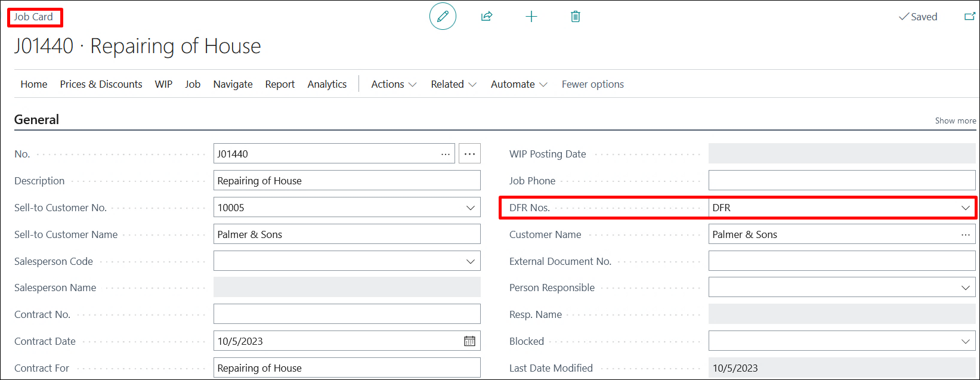
Task: Open the Actions menu
Action: 393,84
